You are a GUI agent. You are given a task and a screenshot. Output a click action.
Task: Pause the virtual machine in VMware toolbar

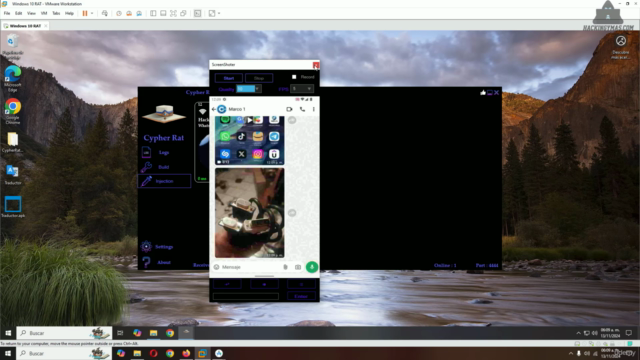85,13
